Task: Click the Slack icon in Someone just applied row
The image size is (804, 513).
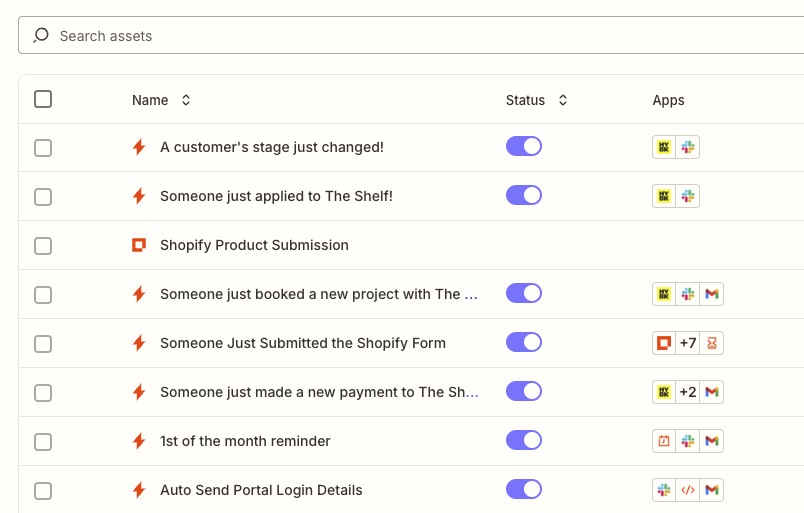Action: click(x=688, y=196)
